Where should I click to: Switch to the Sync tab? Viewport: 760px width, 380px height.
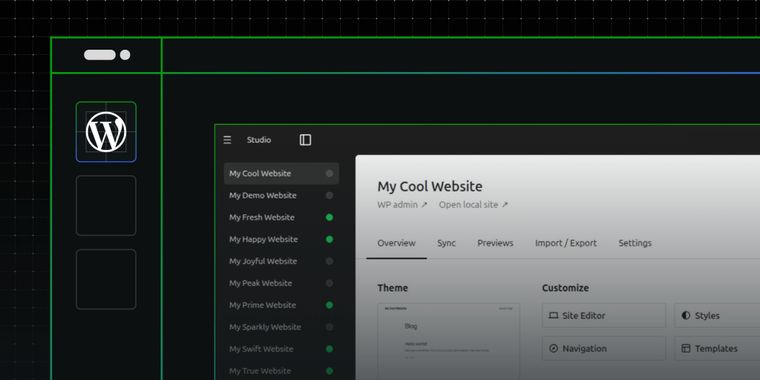[446, 243]
